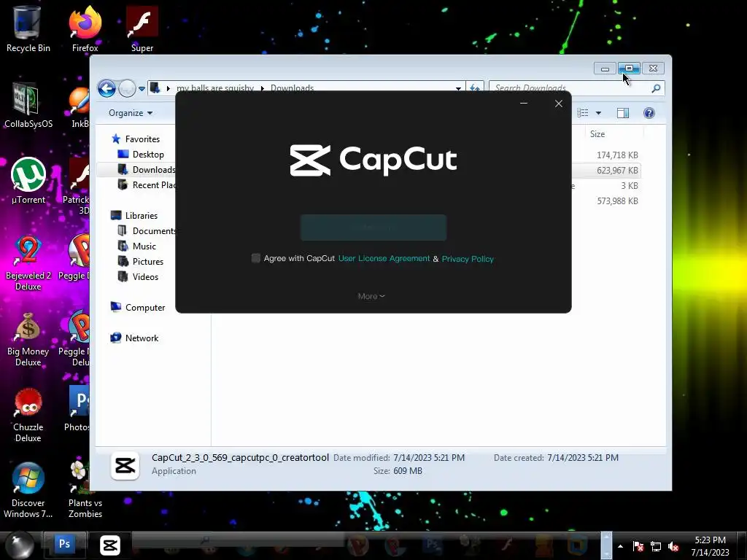Open CollabSysOS desktop icon
The image size is (747, 560).
[x=28, y=105]
